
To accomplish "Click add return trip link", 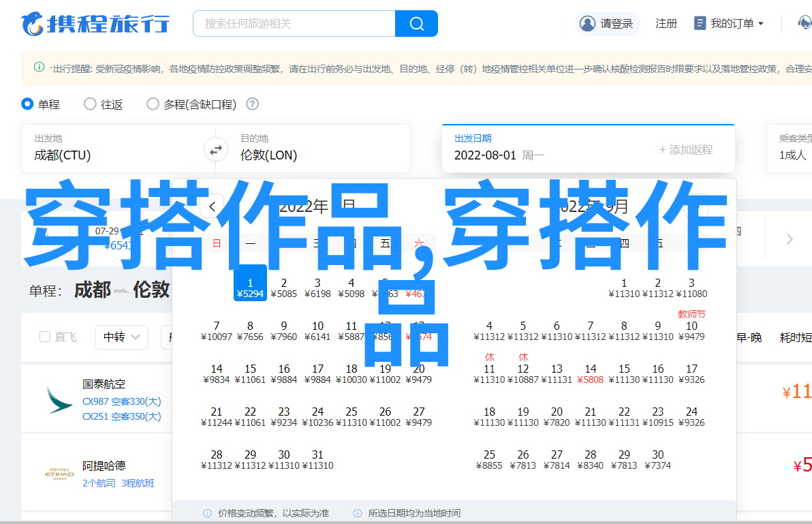I will point(686,150).
